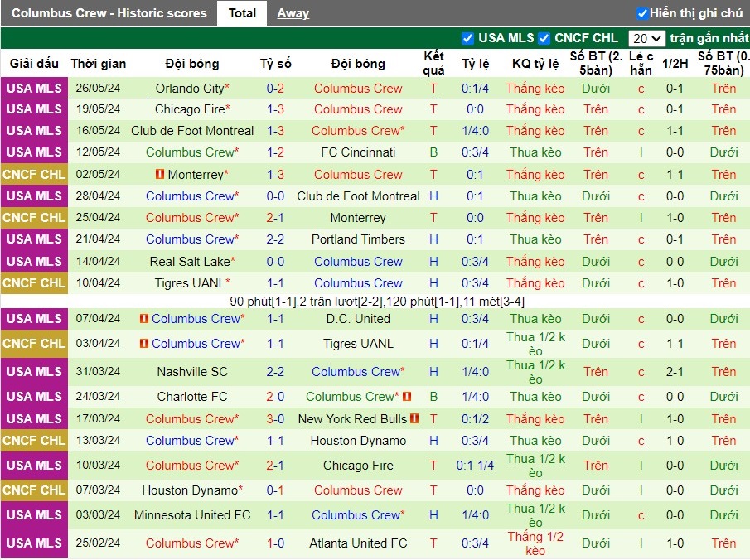The width and height of the screenshot is (750, 560).
Task: Click the CNCF CHL label on 02/05/24 row
Action: (34, 175)
